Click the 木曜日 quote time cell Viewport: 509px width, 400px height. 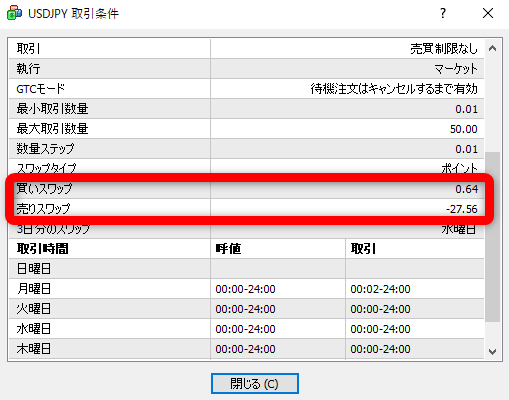(278, 349)
